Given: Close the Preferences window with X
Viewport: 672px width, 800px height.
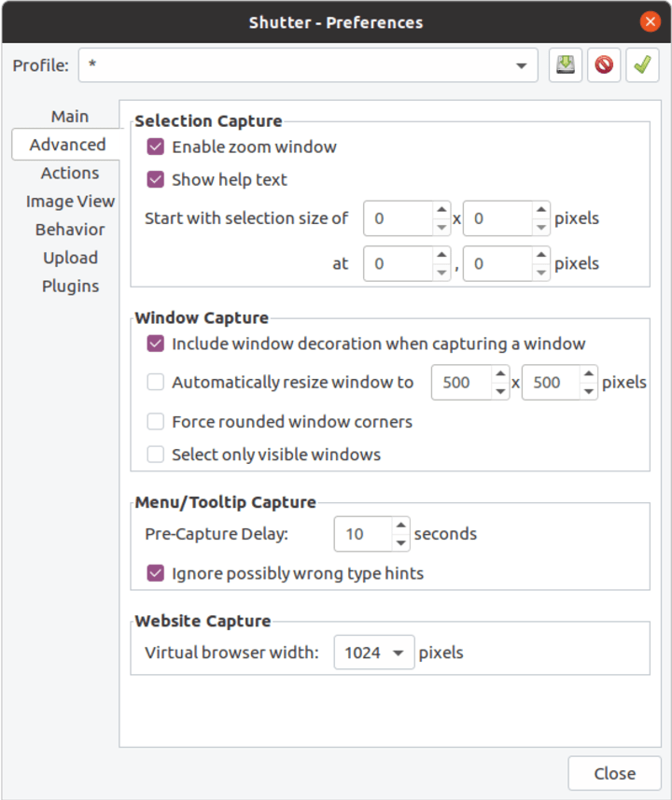Looking at the screenshot, I should pyautogui.click(x=650, y=21).
